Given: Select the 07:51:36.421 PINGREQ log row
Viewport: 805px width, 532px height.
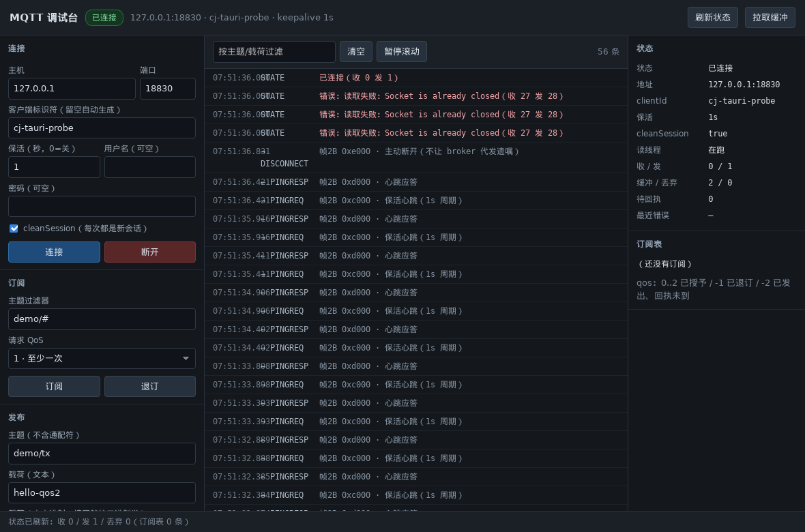Looking at the screenshot, I should coord(416,201).
